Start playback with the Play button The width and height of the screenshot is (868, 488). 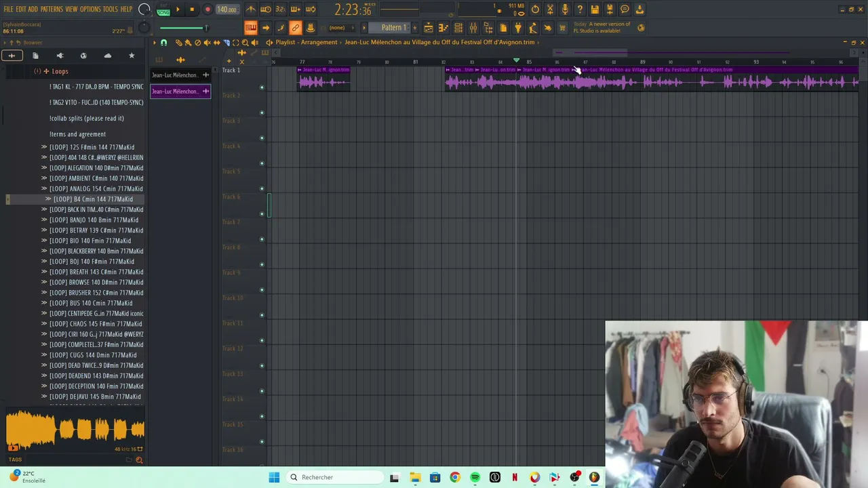click(178, 9)
